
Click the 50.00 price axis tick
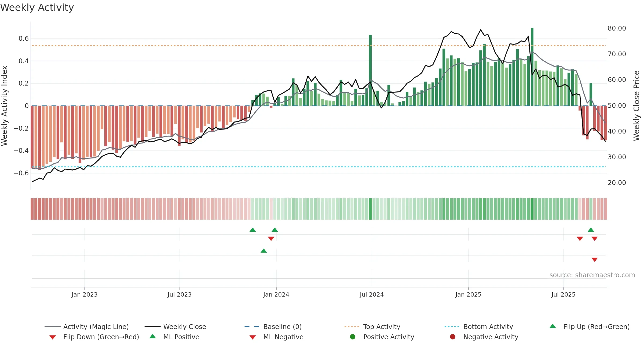617,105
